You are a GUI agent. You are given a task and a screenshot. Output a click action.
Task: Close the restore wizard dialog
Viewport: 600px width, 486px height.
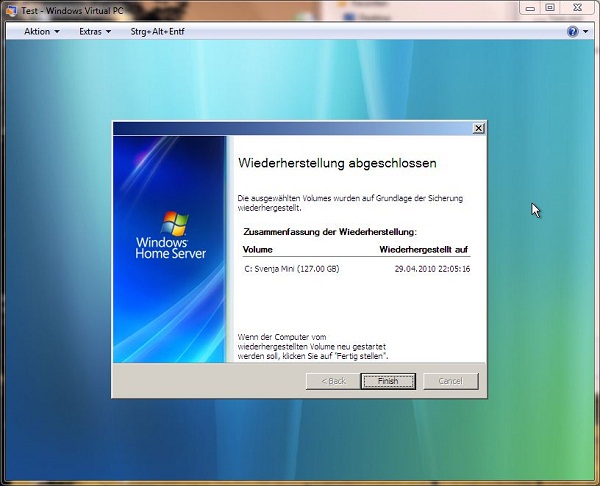(478, 128)
